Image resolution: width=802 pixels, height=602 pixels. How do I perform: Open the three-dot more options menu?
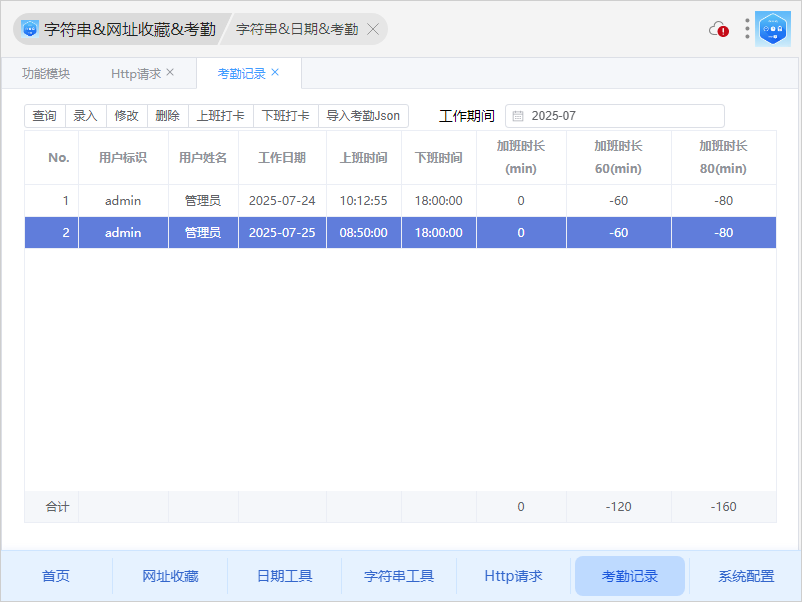click(x=747, y=29)
